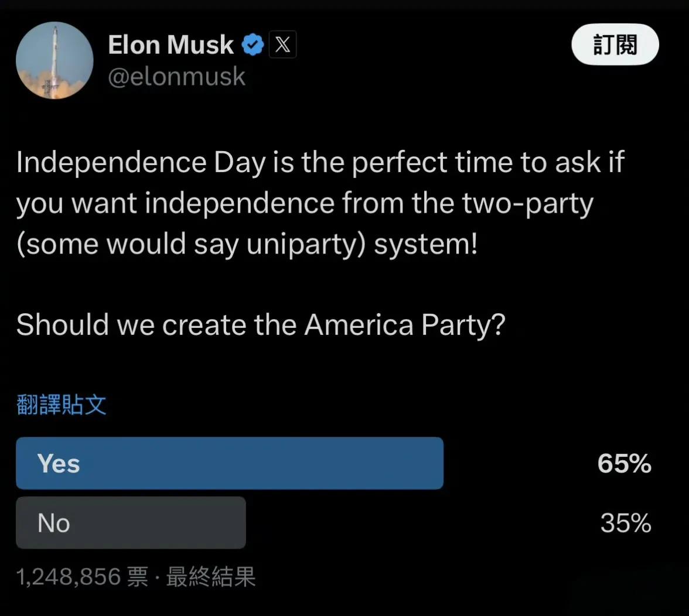Click the 35% result label
This screenshot has height=616, width=689.
[626, 523]
